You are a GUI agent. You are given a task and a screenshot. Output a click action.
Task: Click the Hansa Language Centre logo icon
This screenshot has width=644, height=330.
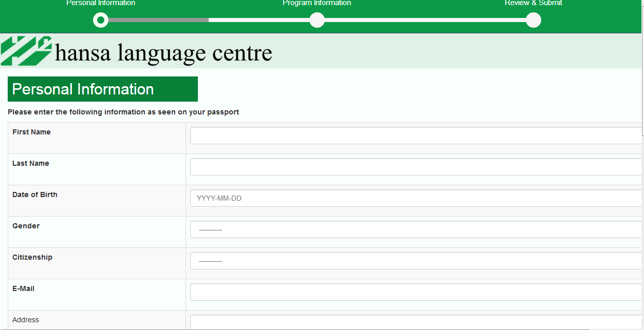tap(26, 51)
